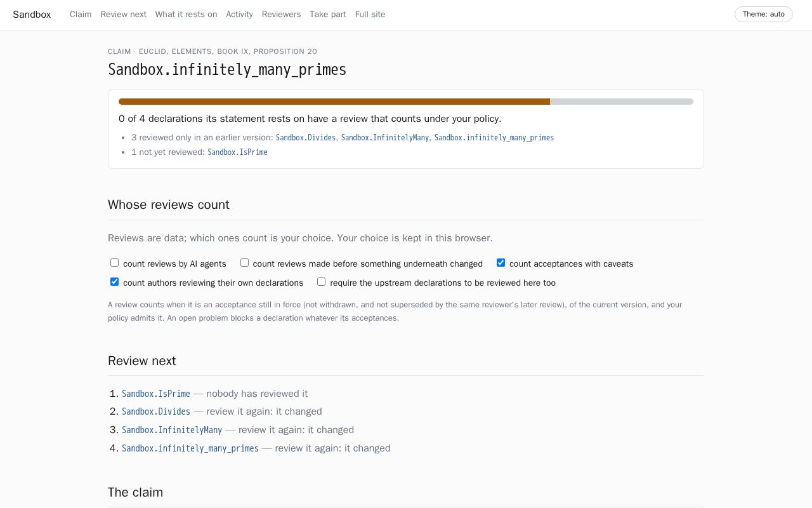Open Sandbox.infinitely_many_primes in the Review next list

190,448
